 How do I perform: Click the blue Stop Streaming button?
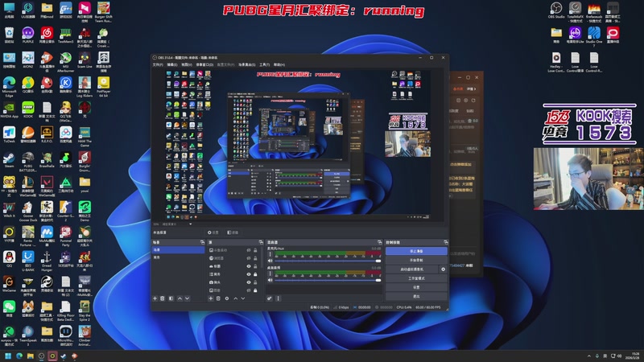416,251
